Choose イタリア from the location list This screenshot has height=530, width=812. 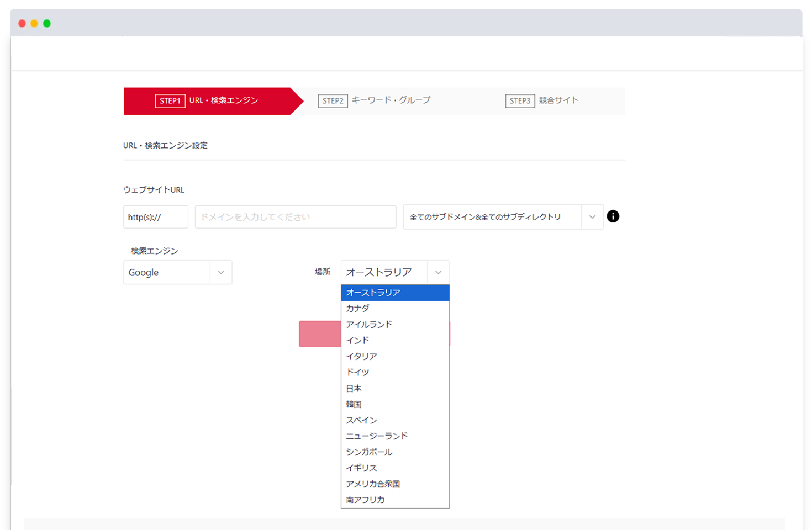[395, 357]
